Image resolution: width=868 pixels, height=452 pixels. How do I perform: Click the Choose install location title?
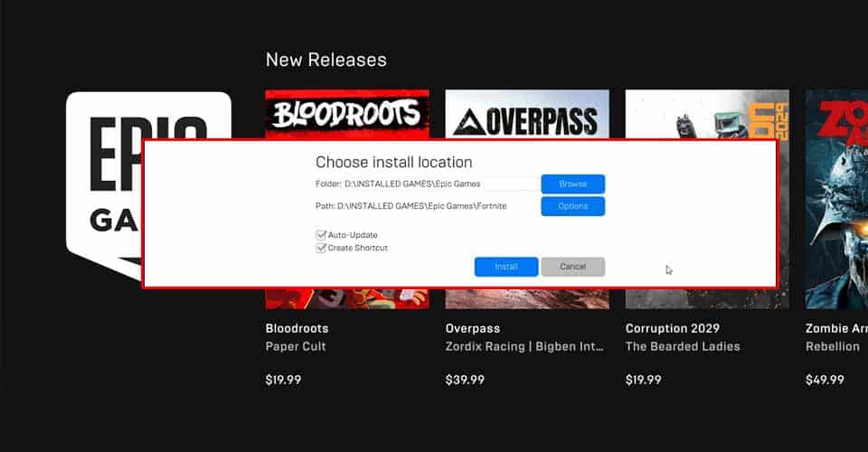pos(393,162)
